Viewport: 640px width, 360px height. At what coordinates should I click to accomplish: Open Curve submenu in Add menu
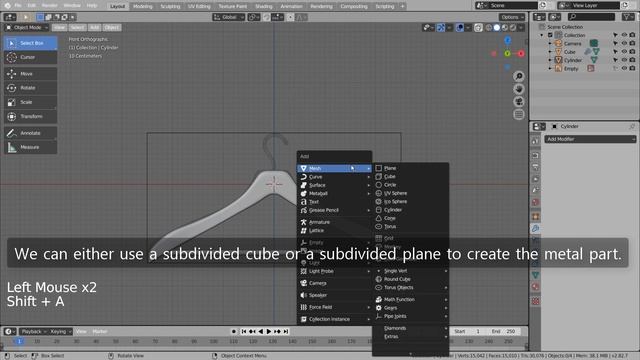point(334,177)
